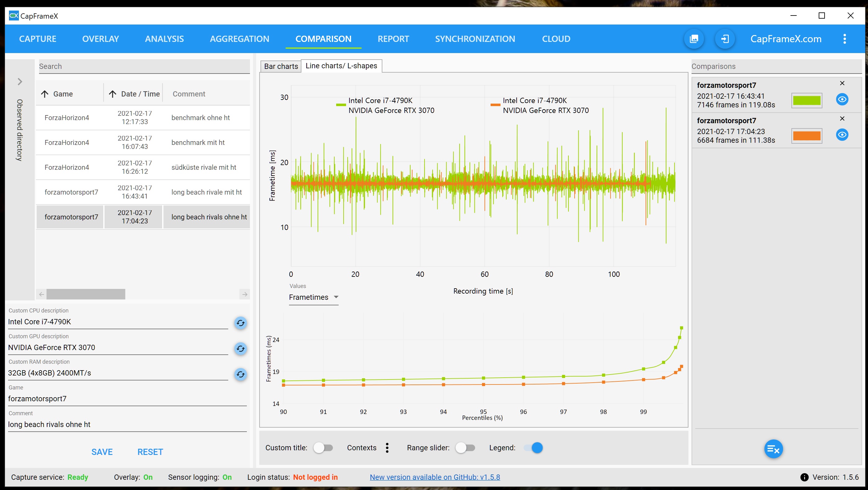Remove the 16:43:41 forzamotorsport7 comparison entry
Viewport: 868px width, 490px height.
click(842, 83)
